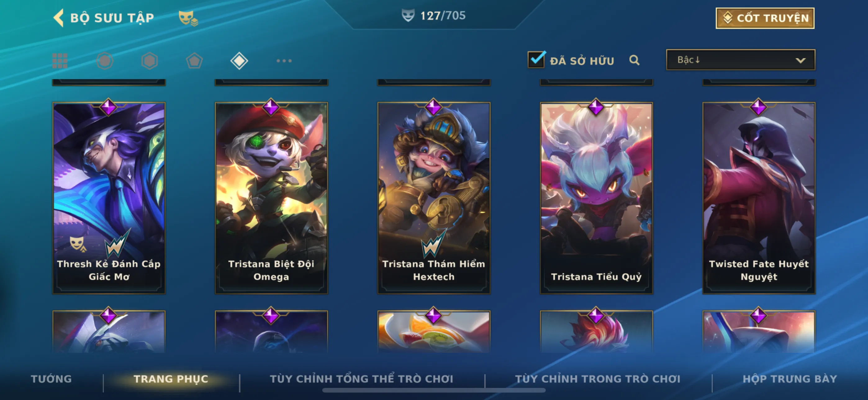The width and height of the screenshot is (868, 400).
Task: Select the circle-shaped tier filter icon
Action: (x=105, y=61)
